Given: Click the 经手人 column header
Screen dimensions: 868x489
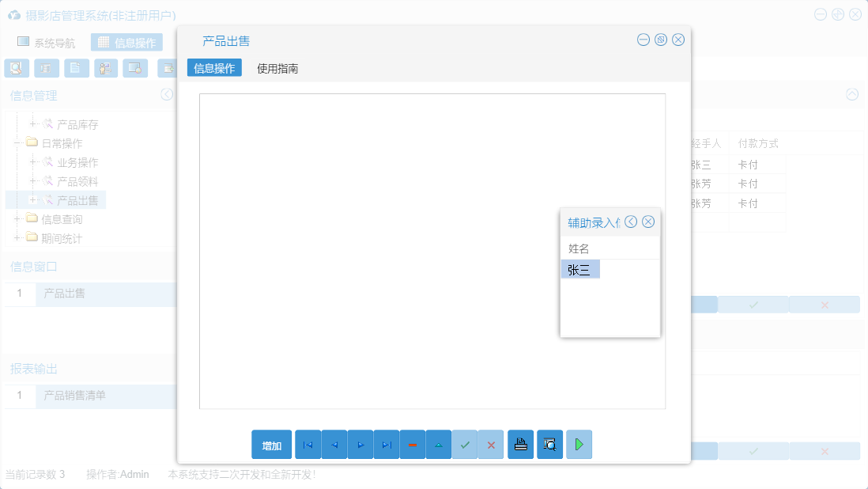Looking at the screenshot, I should [707, 143].
